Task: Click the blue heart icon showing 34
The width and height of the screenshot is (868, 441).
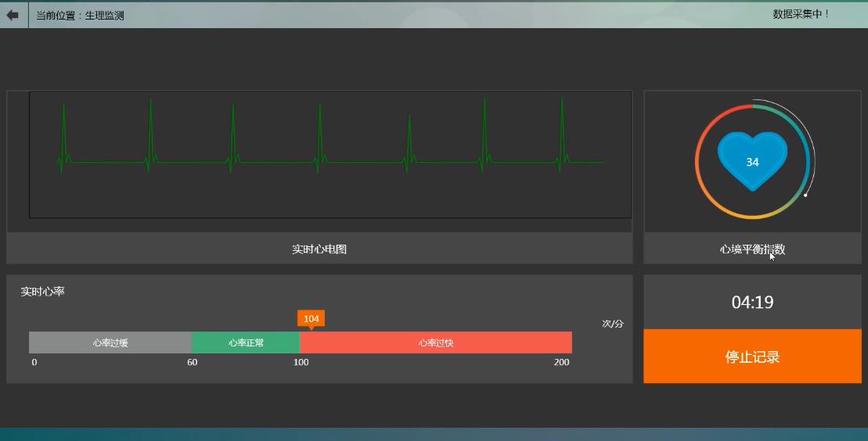Action: (x=752, y=161)
